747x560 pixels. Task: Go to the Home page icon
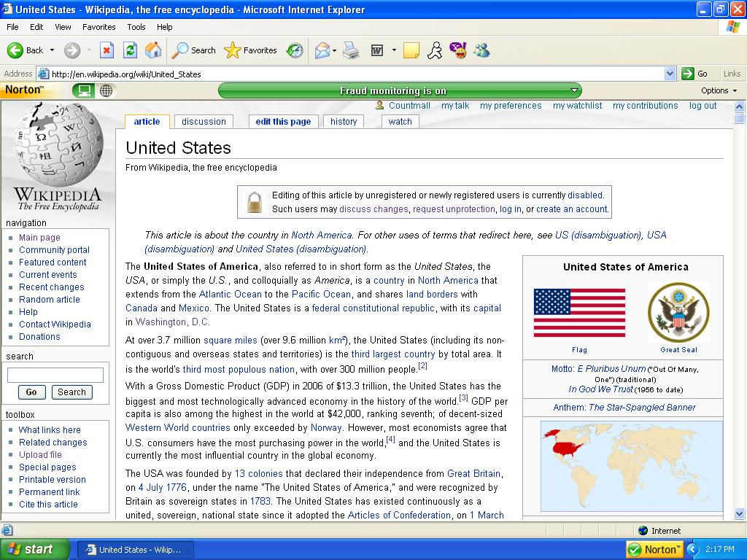click(x=153, y=50)
